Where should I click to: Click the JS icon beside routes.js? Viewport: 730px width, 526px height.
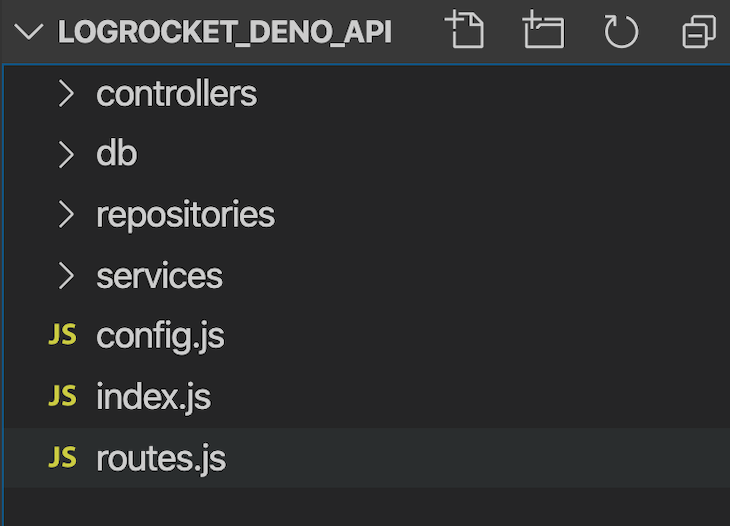click(x=62, y=457)
